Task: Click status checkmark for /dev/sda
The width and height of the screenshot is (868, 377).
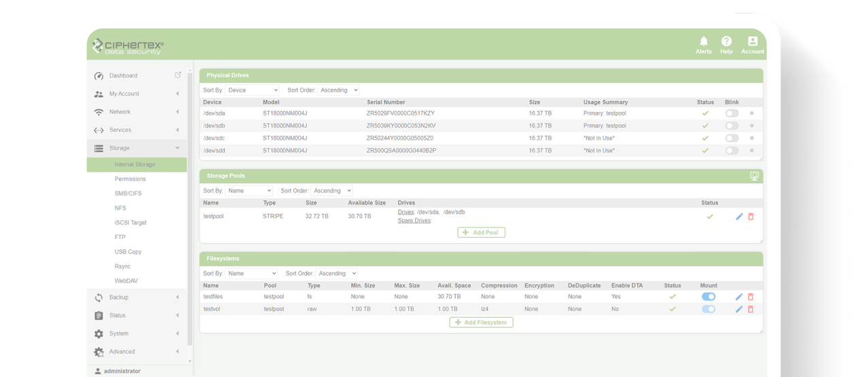Action: (x=705, y=113)
